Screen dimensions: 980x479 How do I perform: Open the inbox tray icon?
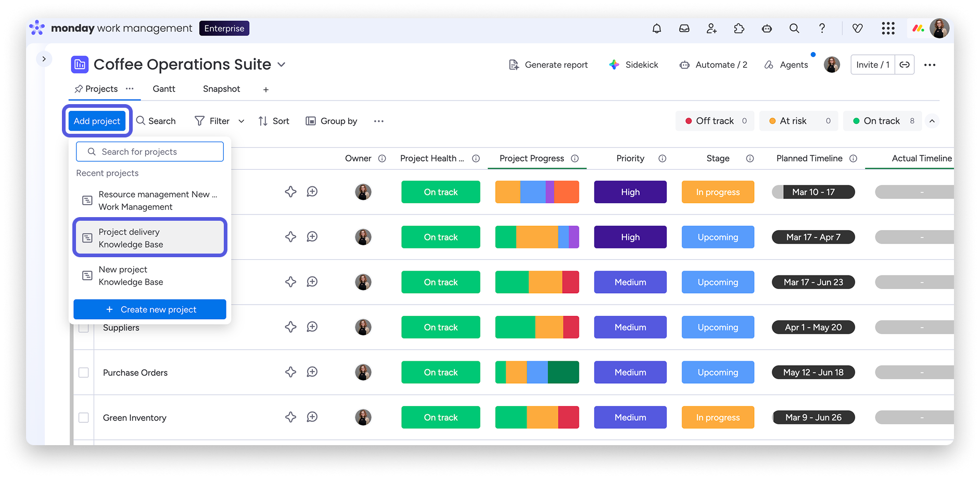(684, 29)
